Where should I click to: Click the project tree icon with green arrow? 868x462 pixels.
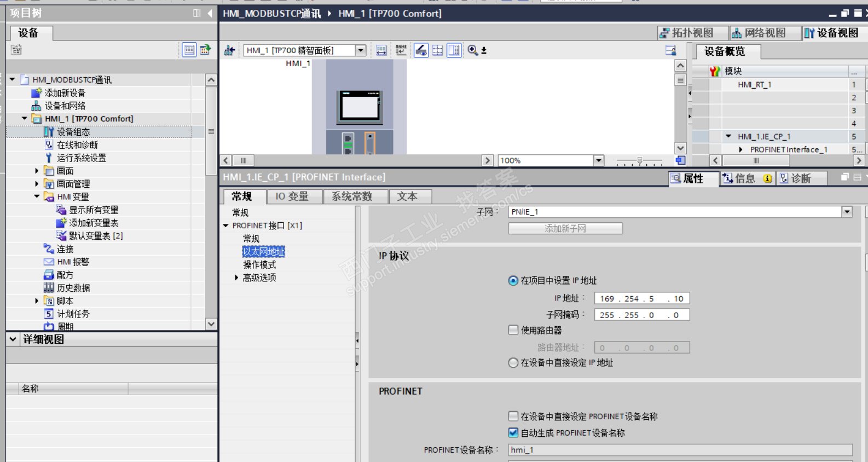click(x=206, y=50)
